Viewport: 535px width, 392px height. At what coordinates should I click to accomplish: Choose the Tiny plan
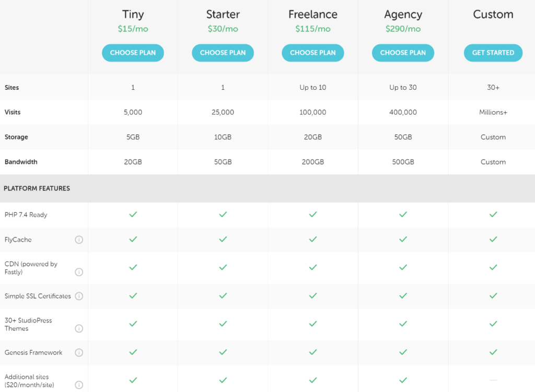[133, 53]
